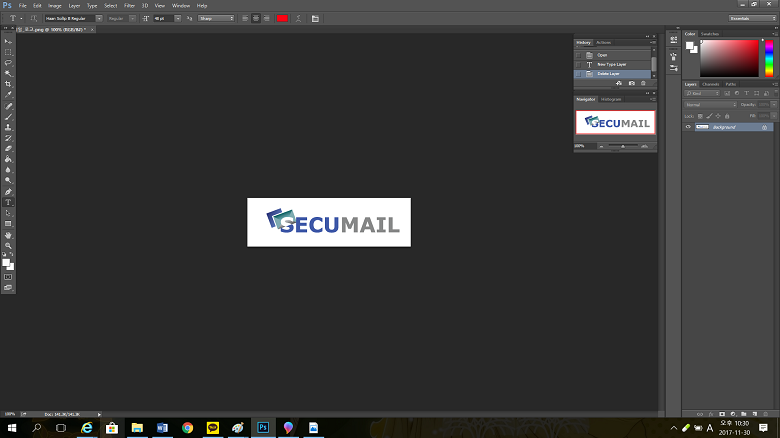Select the Pen tool
Screen dimensions: 780x438
[x=8, y=192]
